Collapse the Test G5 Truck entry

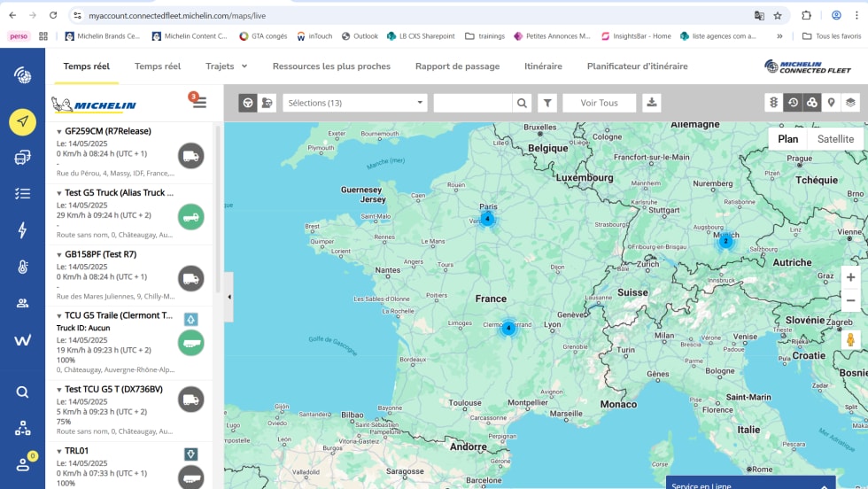point(58,193)
